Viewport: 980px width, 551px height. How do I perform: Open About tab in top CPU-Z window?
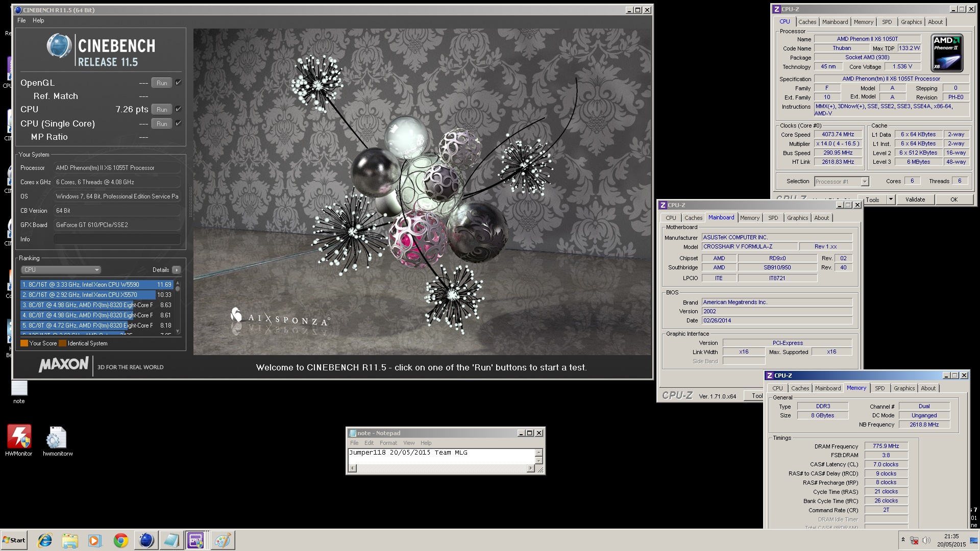tap(935, 22)
